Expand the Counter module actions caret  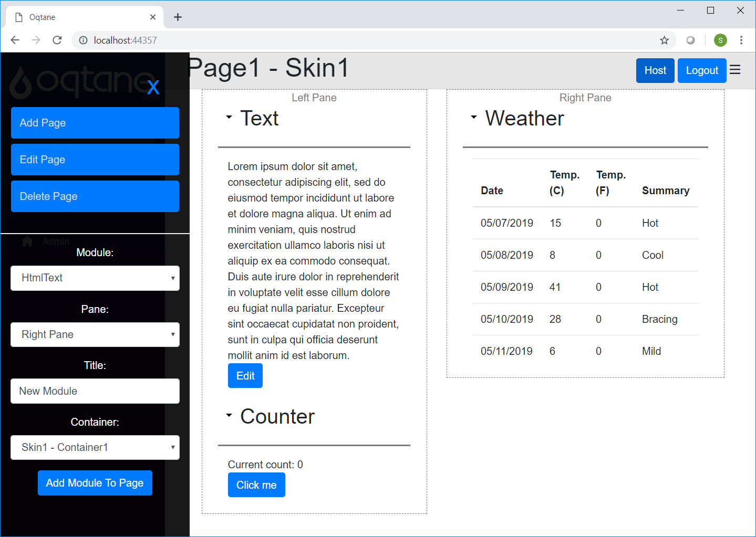(229, 415)
